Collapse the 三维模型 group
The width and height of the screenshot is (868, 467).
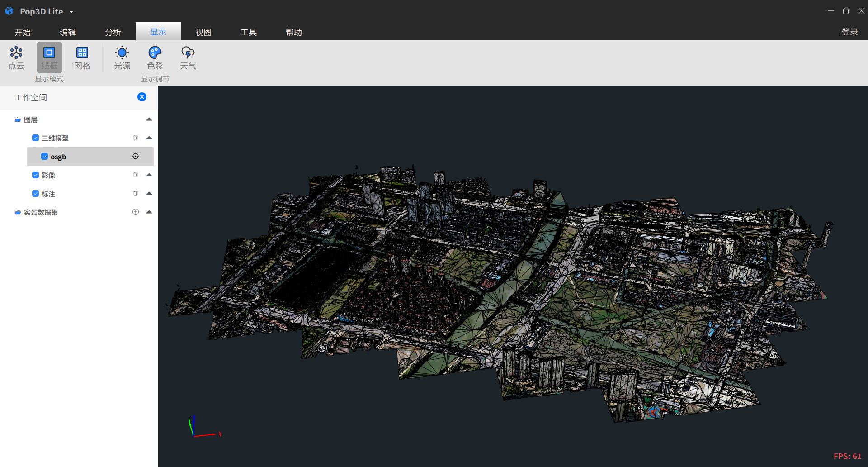click(x=149, y=138)
